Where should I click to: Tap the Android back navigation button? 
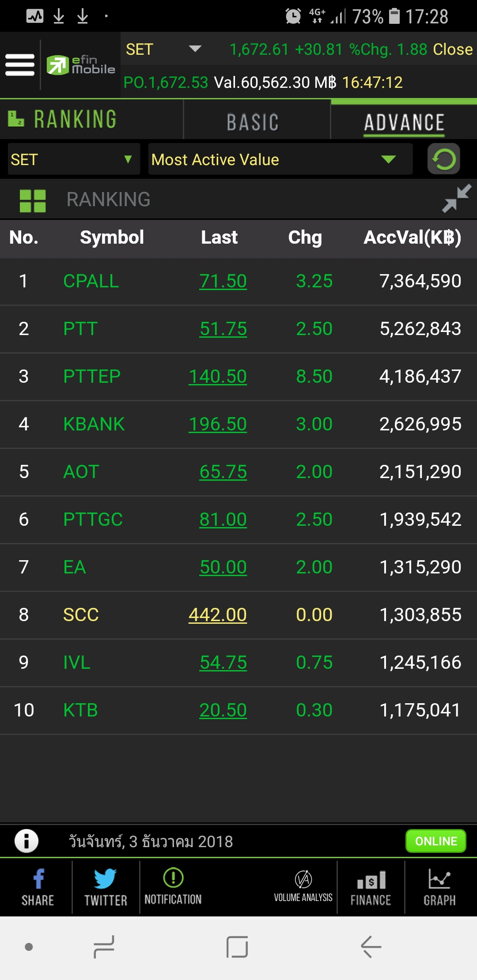coord(371,946)
